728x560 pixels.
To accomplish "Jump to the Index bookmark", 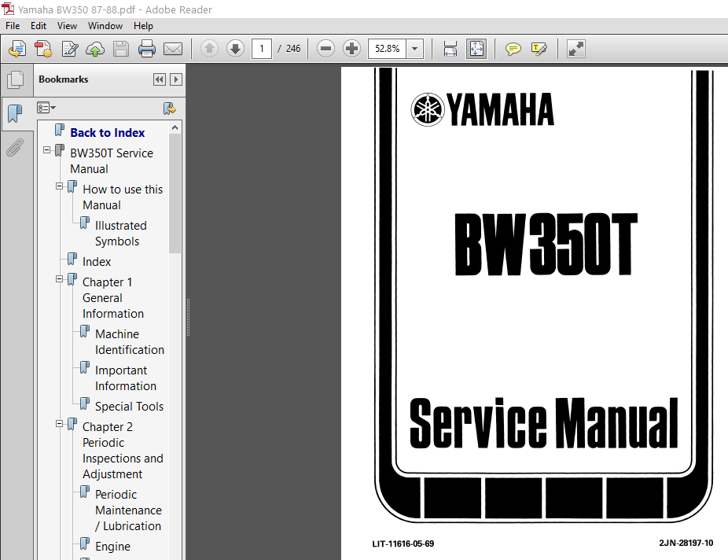I will point(97,262).
